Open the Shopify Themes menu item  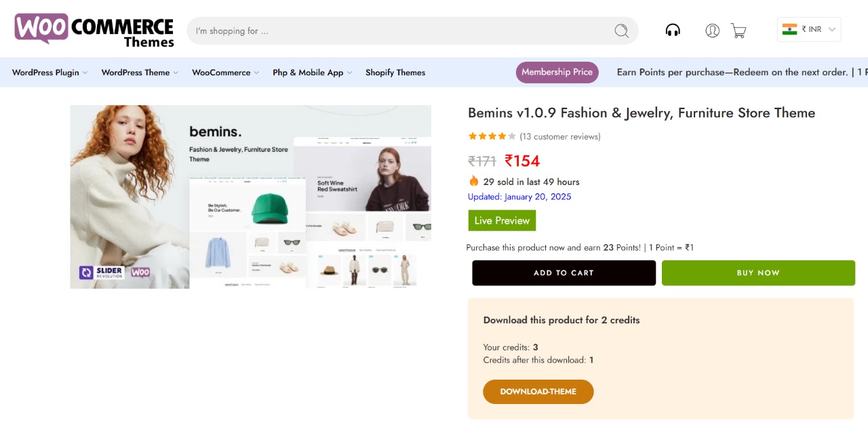(x=395, y=72)
